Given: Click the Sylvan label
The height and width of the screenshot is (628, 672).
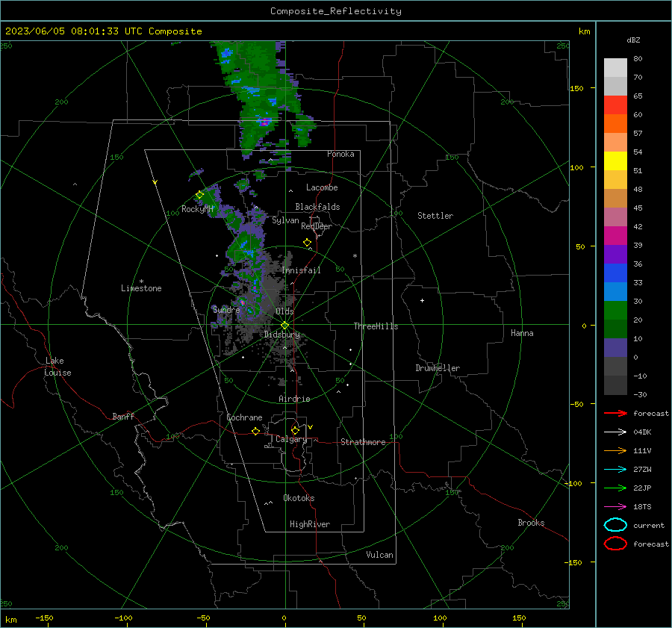Looking at the screenshot, I should tap(285, 220).
